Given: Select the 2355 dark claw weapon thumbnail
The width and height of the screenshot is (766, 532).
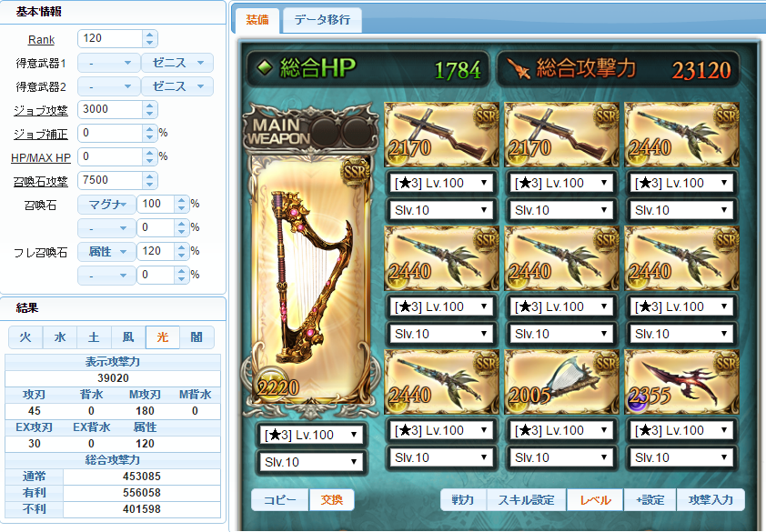Looking at the screenshot, I should (x=681, y=382).
